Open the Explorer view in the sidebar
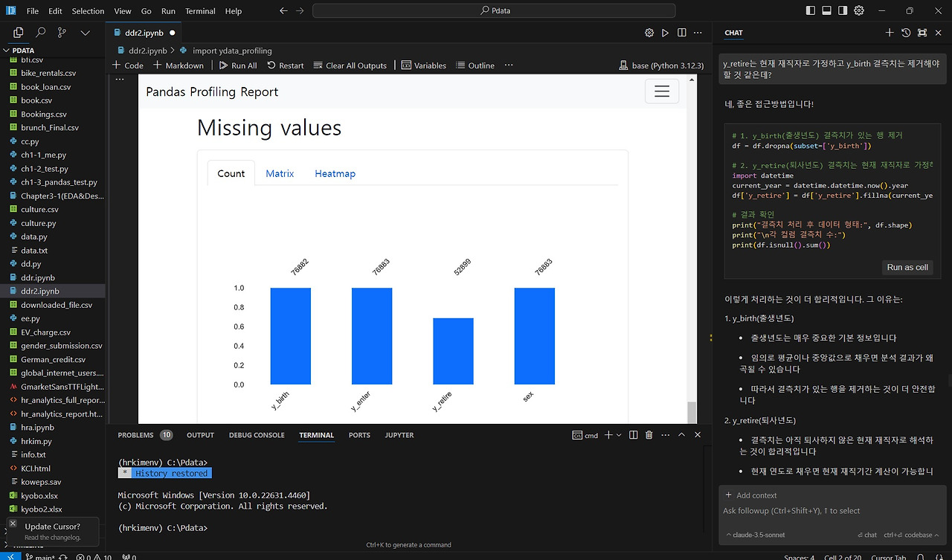 point(19,33)
